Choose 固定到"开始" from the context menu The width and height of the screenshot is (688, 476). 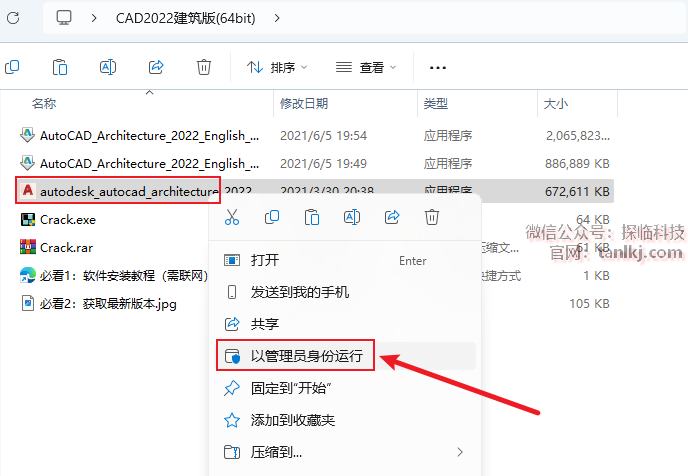(x=346, y=388)
